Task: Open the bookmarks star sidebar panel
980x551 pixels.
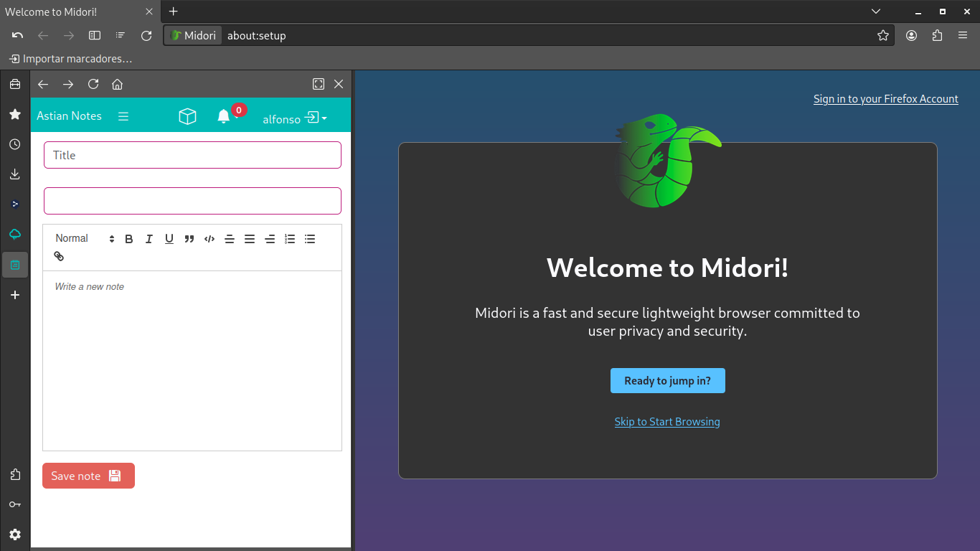Action: 15,114
